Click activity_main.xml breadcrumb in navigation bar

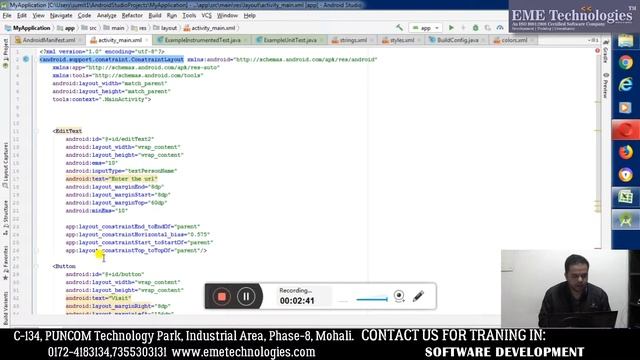tap(209, 28)
